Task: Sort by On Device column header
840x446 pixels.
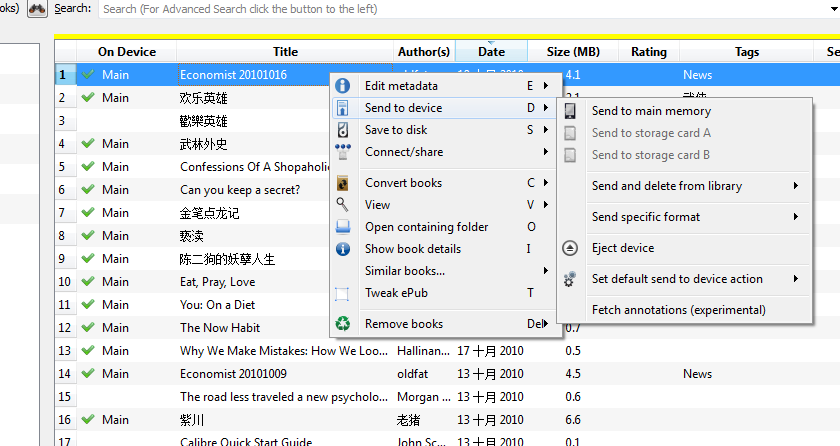Action: point(126,51)
